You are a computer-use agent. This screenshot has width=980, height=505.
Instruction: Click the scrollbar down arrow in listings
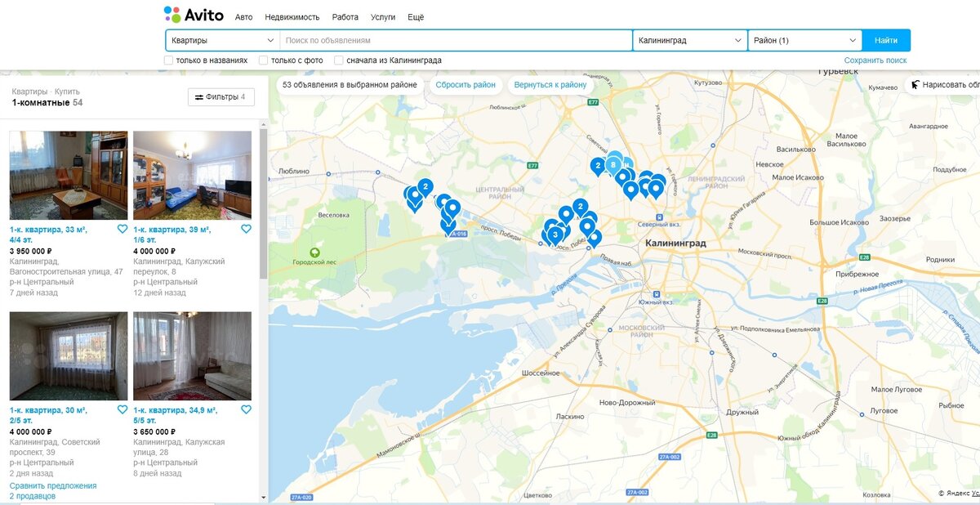coord(263,497)
